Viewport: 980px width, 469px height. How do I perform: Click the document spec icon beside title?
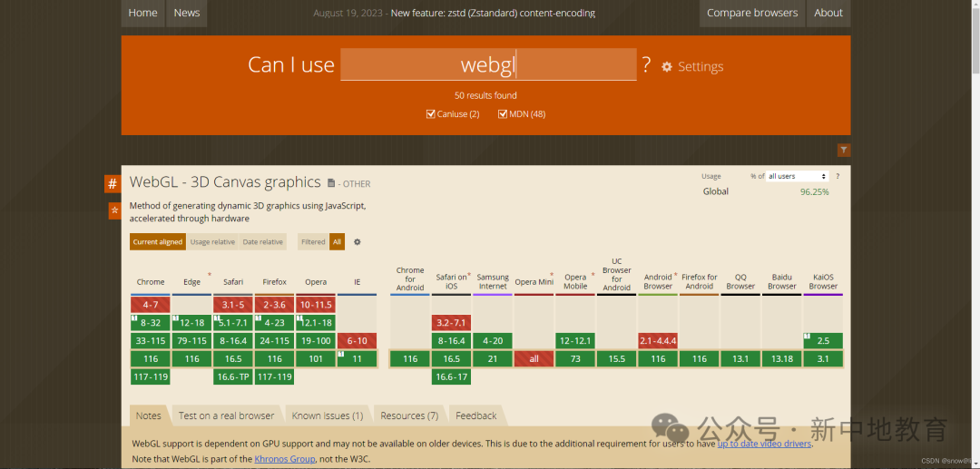331,183
